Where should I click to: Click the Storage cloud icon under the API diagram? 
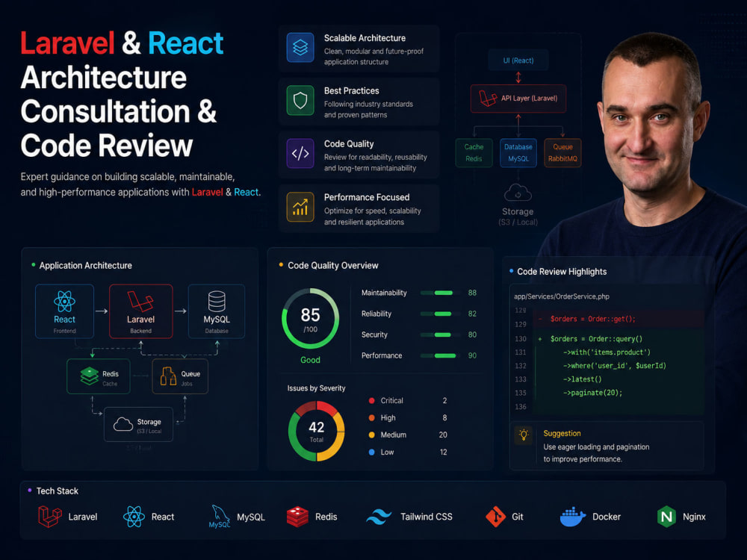pos(518,193)
